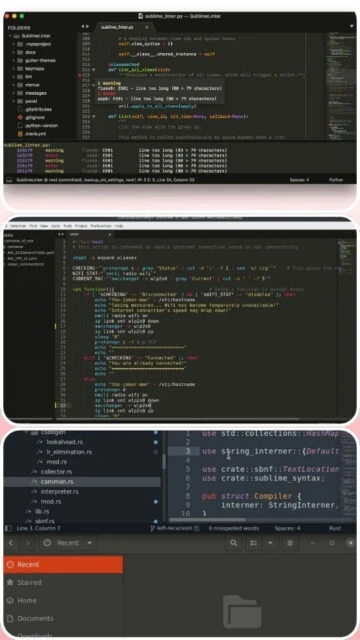The height and width of the screenshot is (640, 360).
Task: Expand the panel folder in sidebar
Action: pos(14,101)
